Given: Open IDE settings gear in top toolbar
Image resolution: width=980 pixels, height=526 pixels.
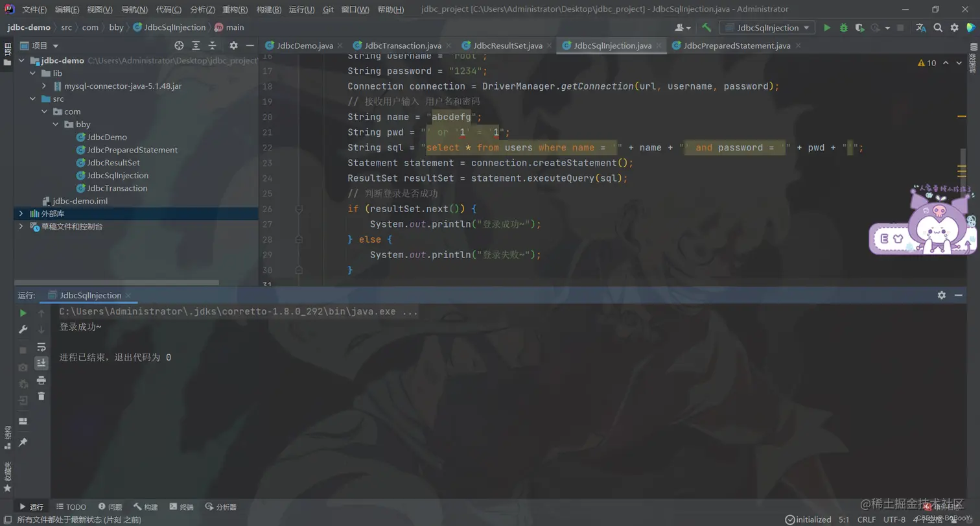Looking at the screenshot, I should (954, 28).
